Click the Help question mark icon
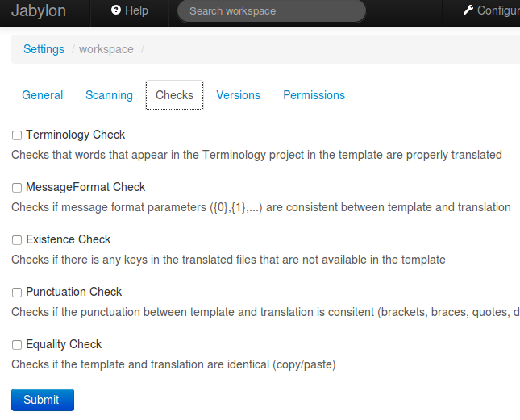 coord(116,10)
